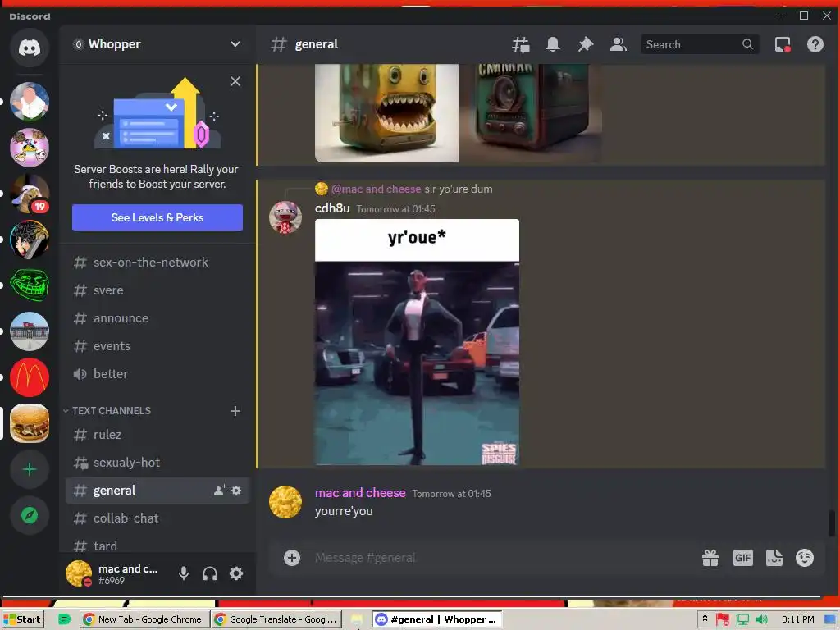The image size is (840, 630).
Task: Open the Peter Griffin avatar server
Action: 30,101
